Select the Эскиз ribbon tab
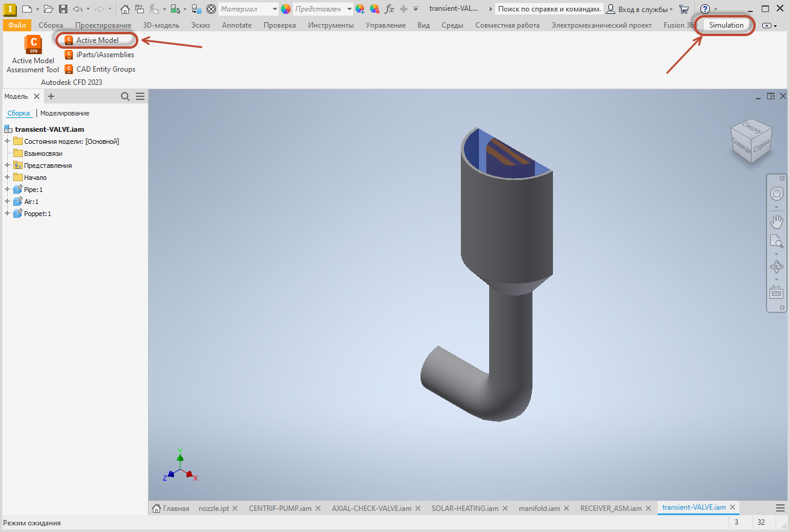 200,25
